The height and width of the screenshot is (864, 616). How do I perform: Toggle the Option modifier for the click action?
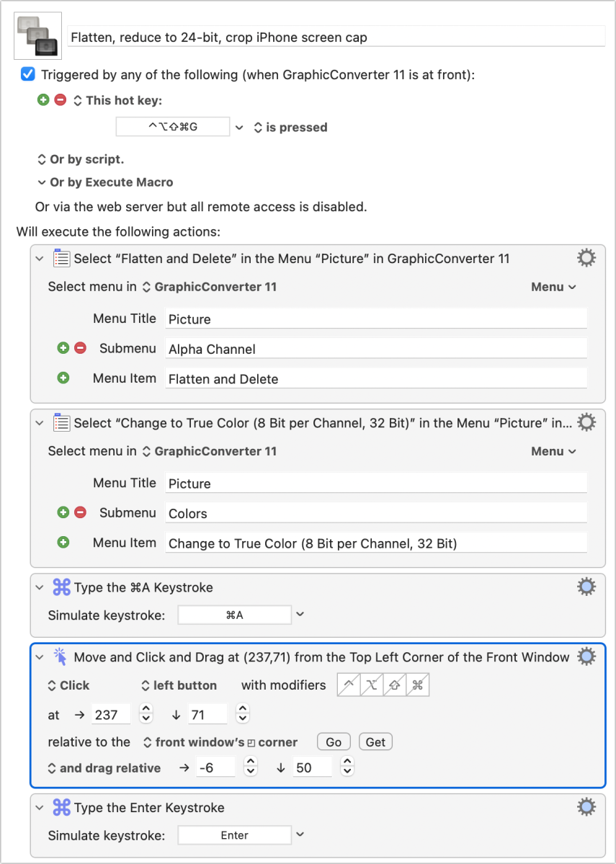[371, 685]
